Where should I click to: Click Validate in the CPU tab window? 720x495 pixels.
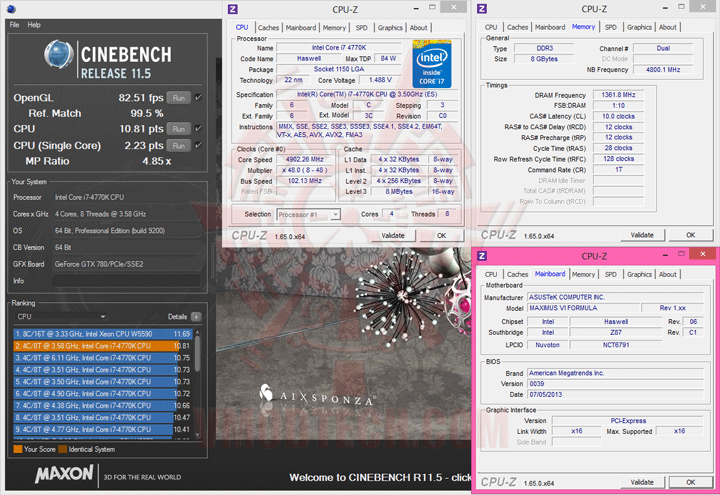tap(393, 236)
